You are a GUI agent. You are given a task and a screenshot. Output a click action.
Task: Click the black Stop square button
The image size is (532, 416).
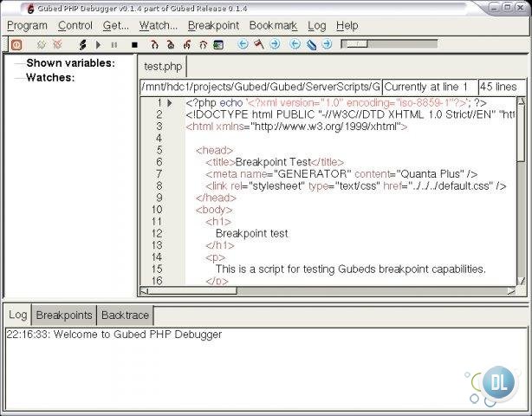point(134,44)
